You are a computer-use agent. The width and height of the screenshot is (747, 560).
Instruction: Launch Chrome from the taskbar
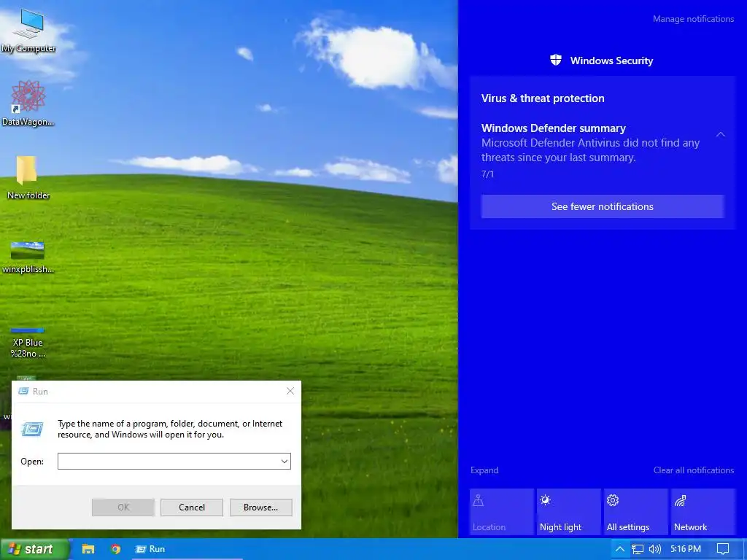(x=115, y=549)
